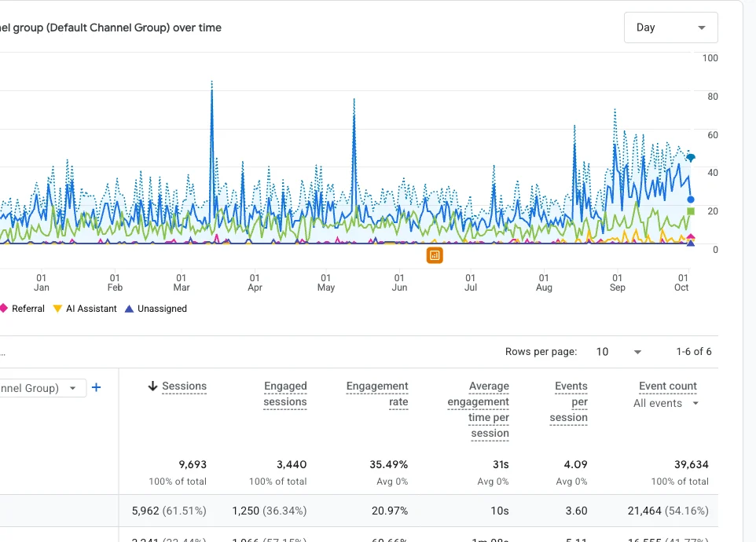Sort by the Sessions column header
756x542 pixels.
coord(184,386)
